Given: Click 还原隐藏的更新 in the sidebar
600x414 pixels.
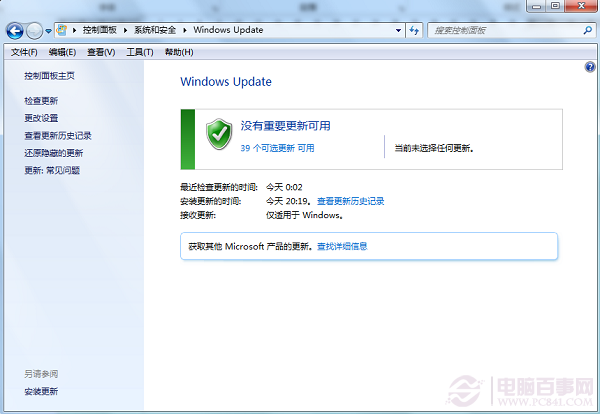Looking at the screenshot, I should coord(54,153).
